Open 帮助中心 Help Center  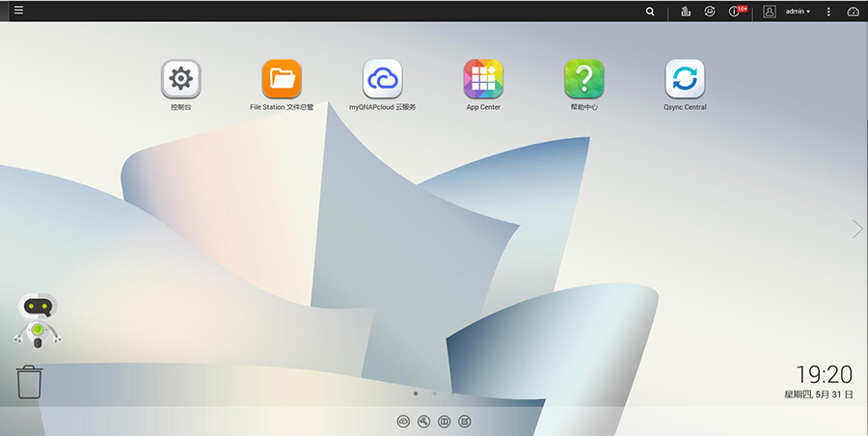583,79
